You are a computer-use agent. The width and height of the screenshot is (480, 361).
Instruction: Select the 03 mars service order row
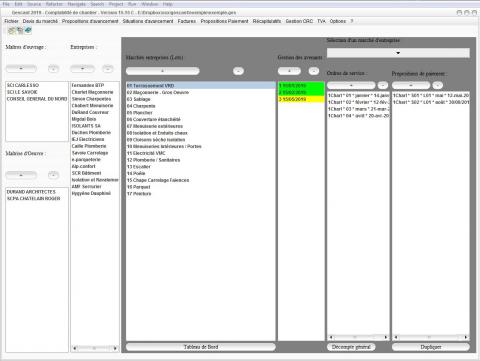(x=358, y=109)
